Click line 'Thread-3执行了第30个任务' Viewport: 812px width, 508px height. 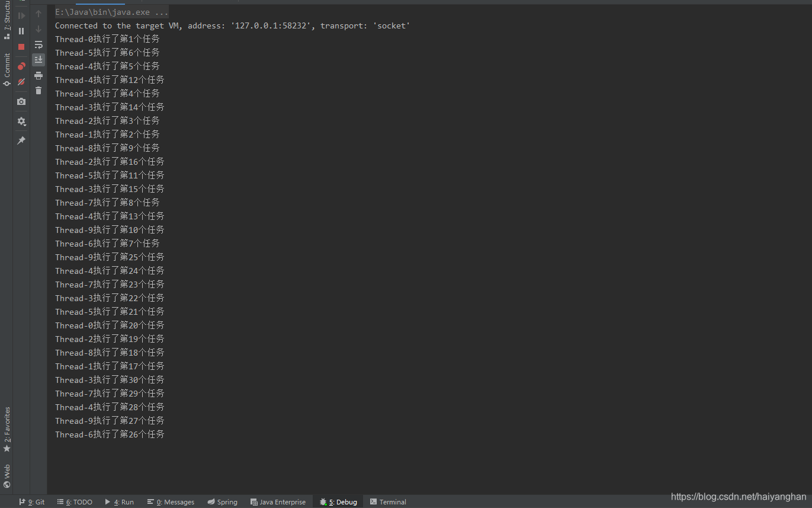(110, 380)
